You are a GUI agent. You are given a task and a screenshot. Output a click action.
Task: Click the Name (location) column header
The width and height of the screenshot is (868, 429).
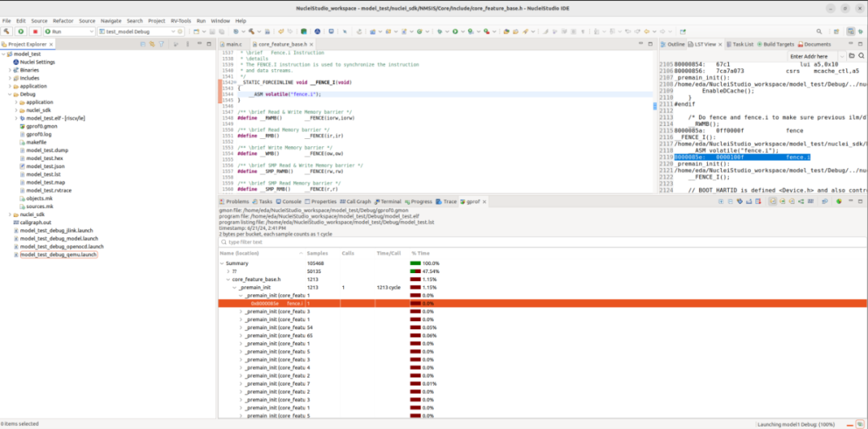[240, 253]
